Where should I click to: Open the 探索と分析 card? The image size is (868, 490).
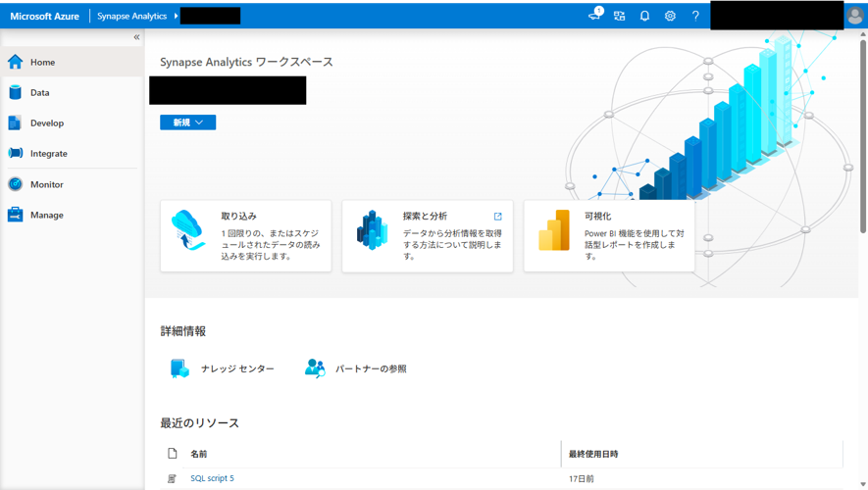tap(427, 236)
